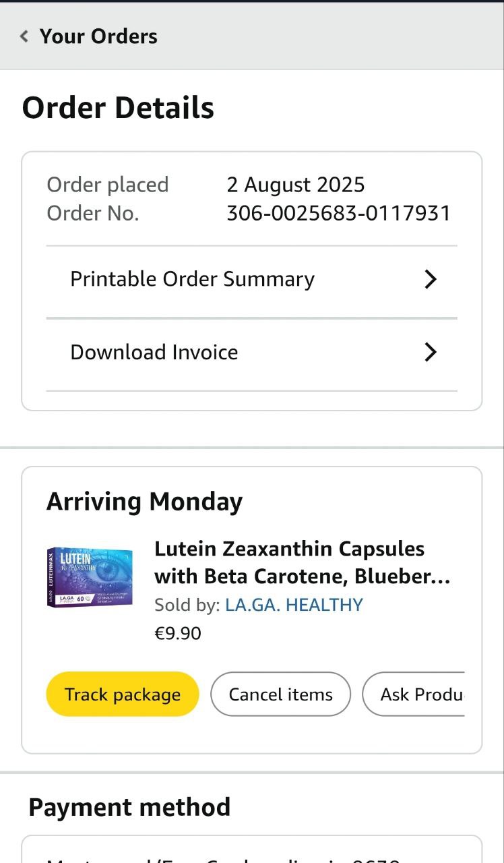
Task: Open the Lutein product box thumbnail
Action: tap(90, 577)
